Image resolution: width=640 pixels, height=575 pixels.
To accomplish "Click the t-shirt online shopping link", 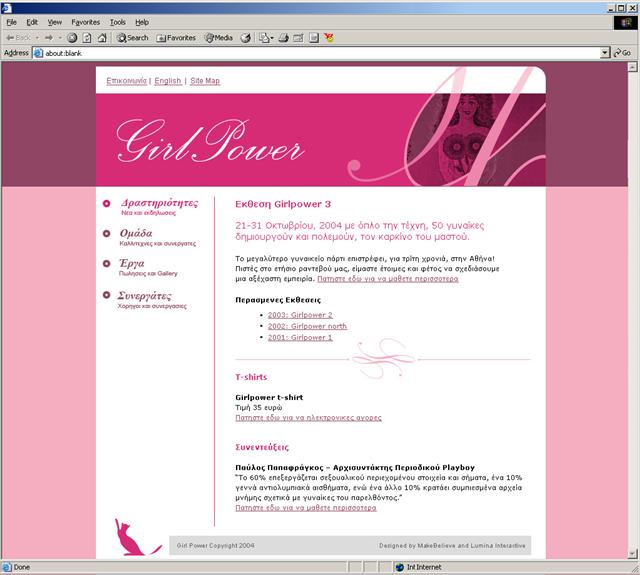I will pyautogui.click(x=309, y=417).
